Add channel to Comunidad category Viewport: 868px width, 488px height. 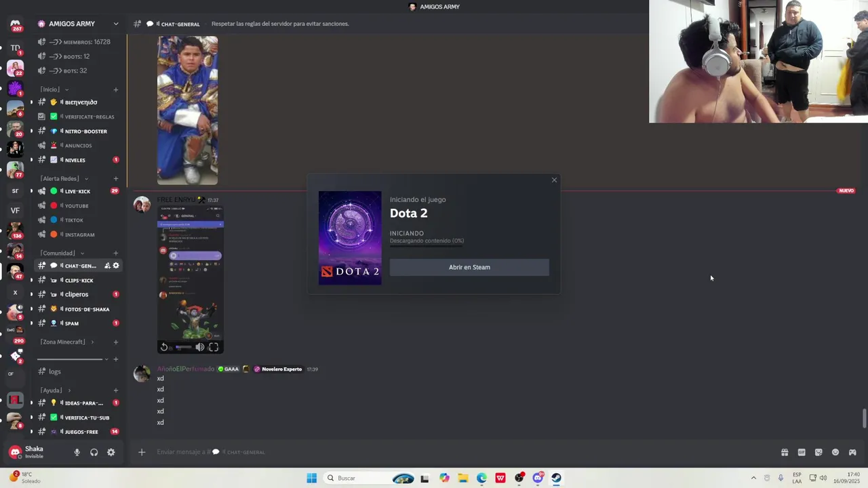116,253
